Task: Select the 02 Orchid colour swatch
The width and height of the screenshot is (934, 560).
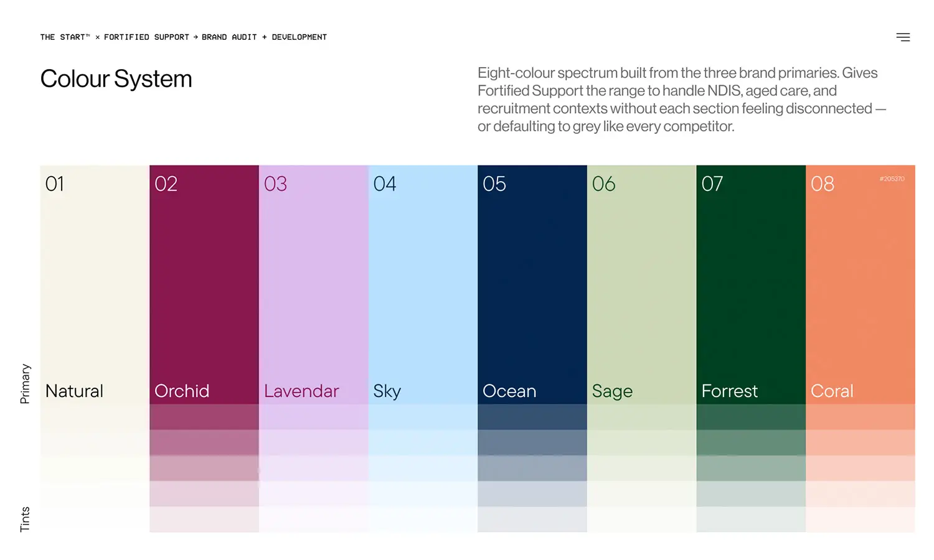Action: 204,284
